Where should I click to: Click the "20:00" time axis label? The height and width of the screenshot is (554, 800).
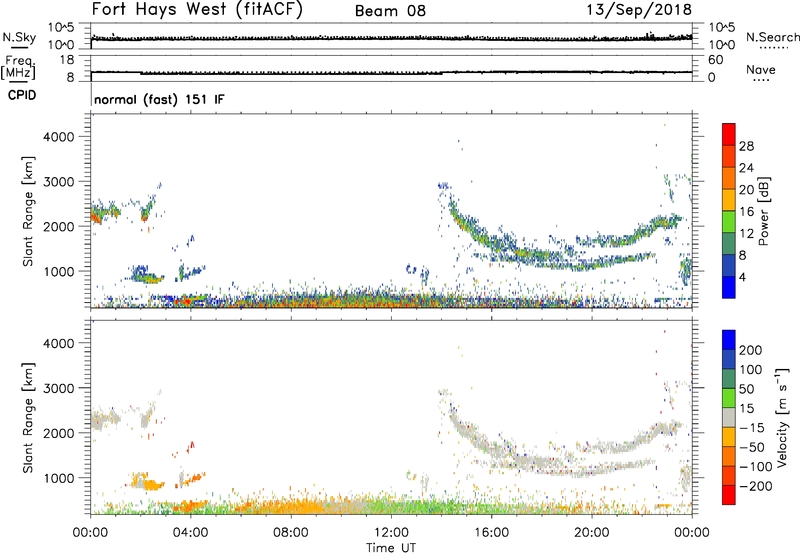pos(591,533)
